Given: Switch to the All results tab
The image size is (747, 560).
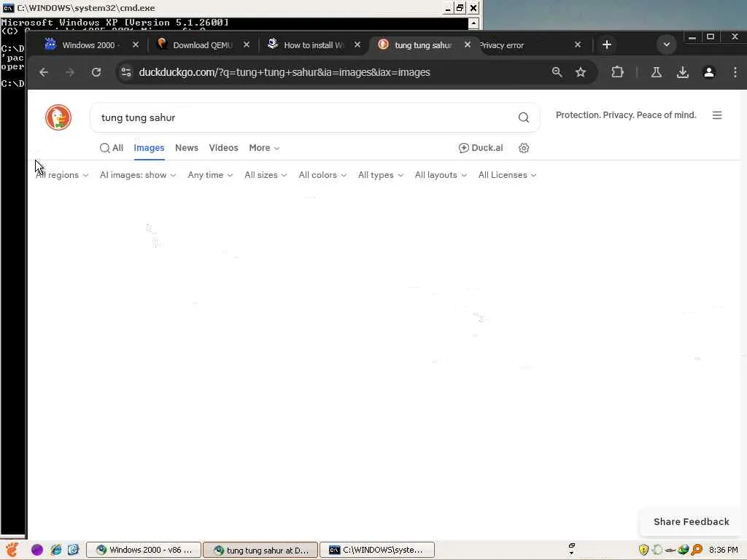Looking at the screenshot, I should coord(112,148).
